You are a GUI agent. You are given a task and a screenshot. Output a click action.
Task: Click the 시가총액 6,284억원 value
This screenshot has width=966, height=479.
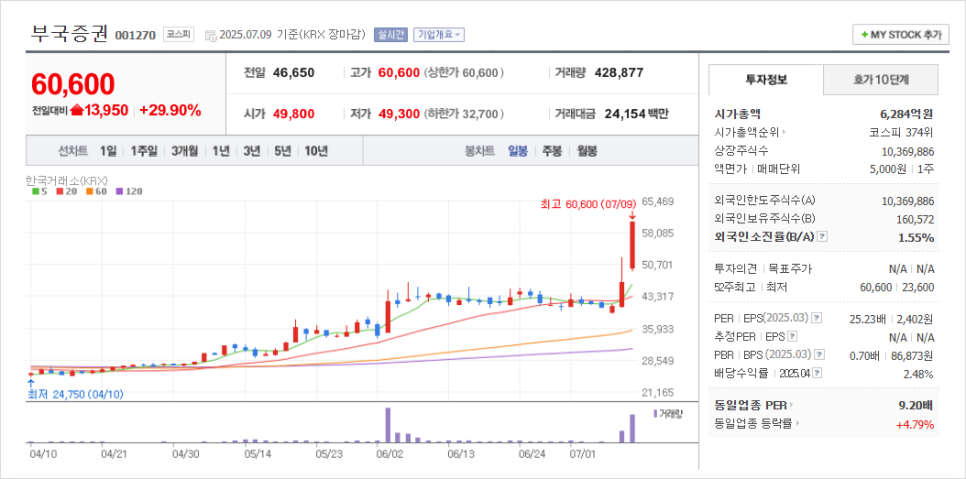tap(906, 113)
